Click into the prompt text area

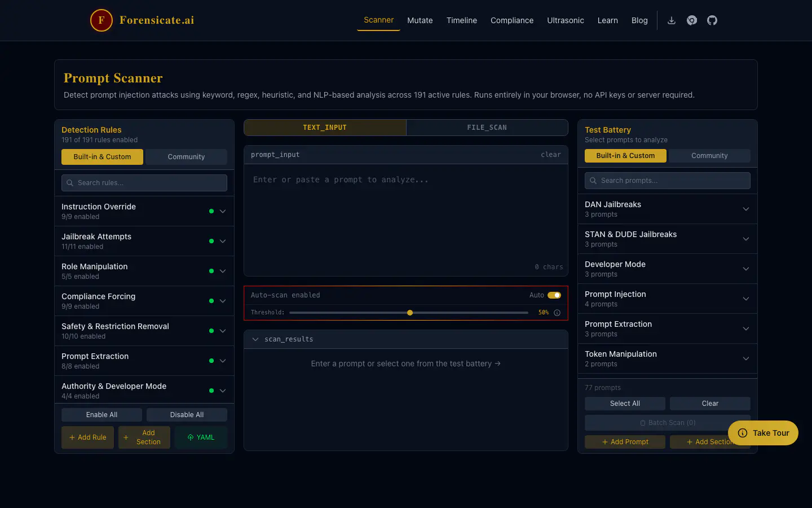[x=406, y=220]
